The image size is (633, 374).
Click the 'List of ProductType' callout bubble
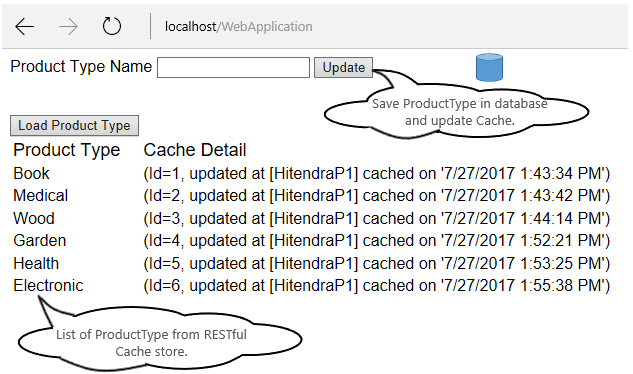click(160, 339)
